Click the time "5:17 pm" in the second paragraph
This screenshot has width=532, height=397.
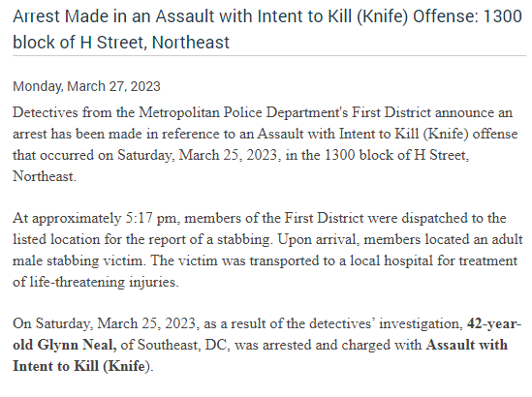151,218
